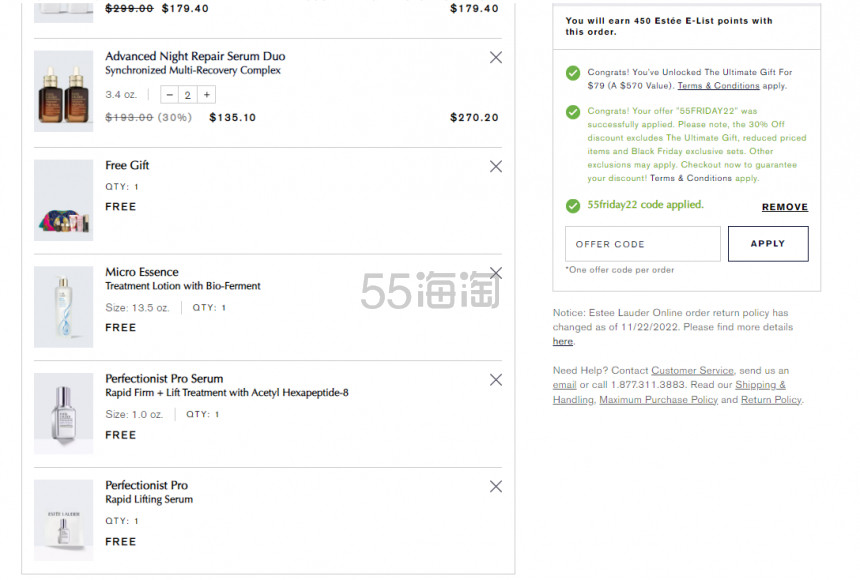
Task: Open Terms & Conditions in the 55FRIDAY22 offer message
Action: (691, 178)
